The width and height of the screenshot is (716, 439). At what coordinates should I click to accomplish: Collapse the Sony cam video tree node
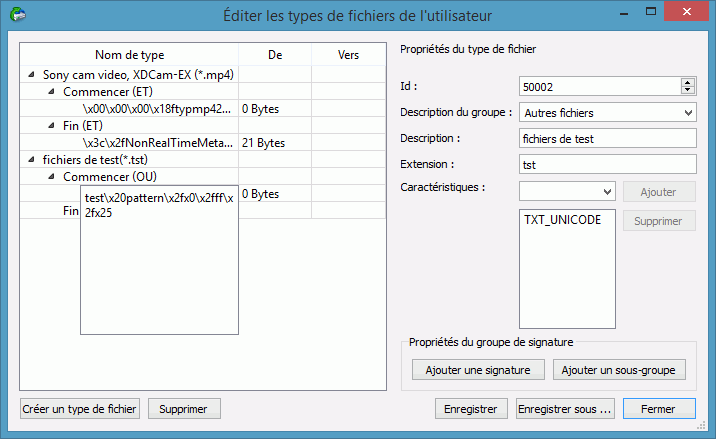point(31,75)
